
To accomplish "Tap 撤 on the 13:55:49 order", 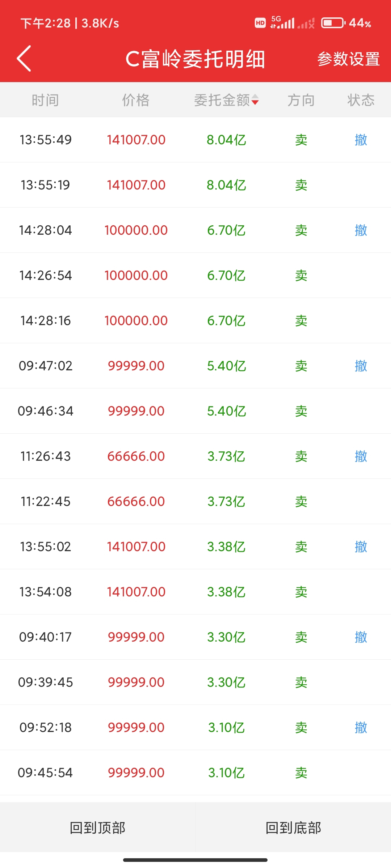I will [x=361, y=140].
